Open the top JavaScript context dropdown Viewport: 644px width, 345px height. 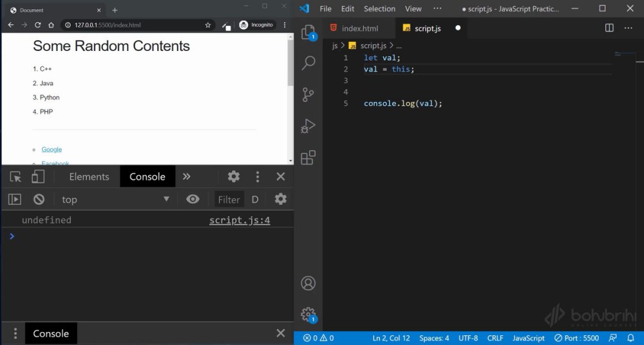(115, 199)
